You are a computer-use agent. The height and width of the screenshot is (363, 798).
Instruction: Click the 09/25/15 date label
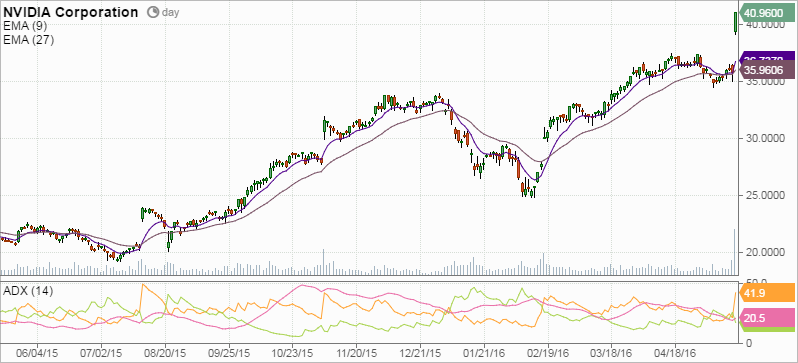229,352
